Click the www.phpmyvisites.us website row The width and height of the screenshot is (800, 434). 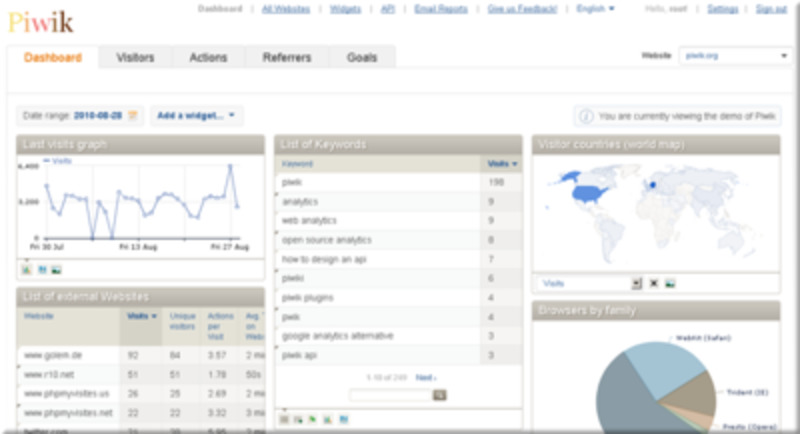coord(141,394)
